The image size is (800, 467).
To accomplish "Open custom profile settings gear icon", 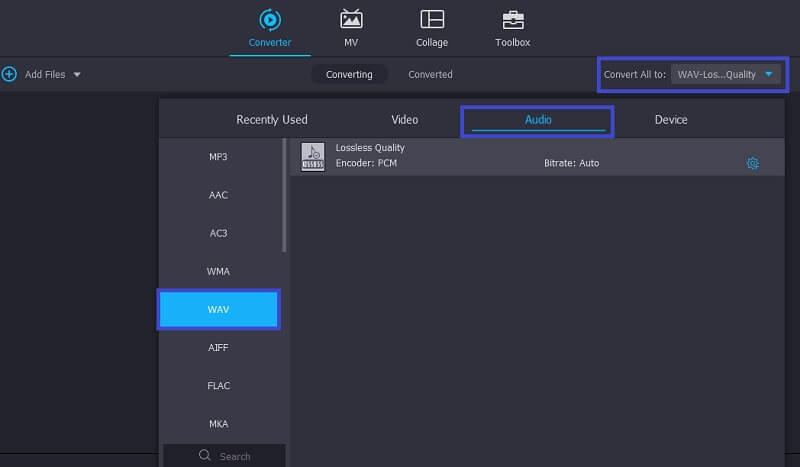I will (x=753, y=163).
